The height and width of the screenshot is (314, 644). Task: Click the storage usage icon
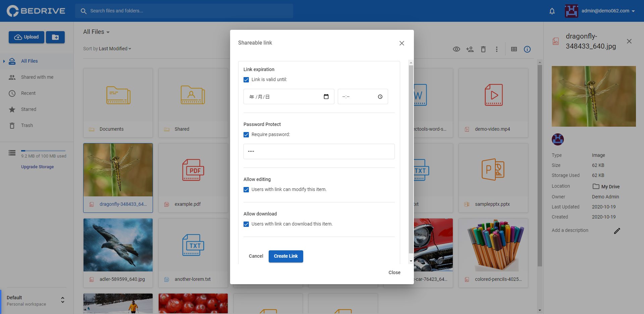(x=12, y=153)
